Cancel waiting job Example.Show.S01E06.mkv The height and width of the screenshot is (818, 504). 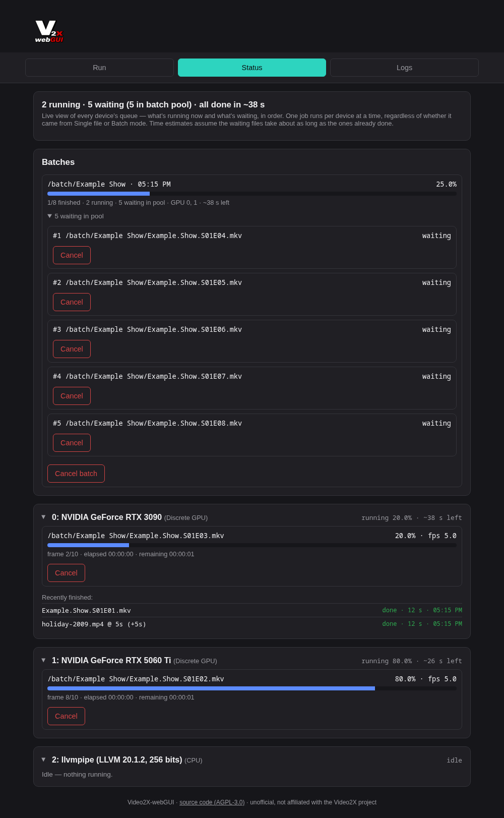[72, 349]
